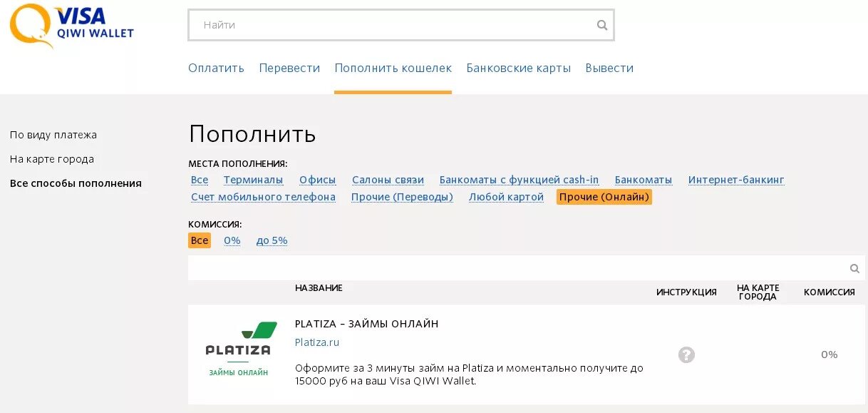Filter by 'Интернет-банкинг' top-up places
Image resolution: width=868 pixels, height=413 pixels.
tap(736, 180)
